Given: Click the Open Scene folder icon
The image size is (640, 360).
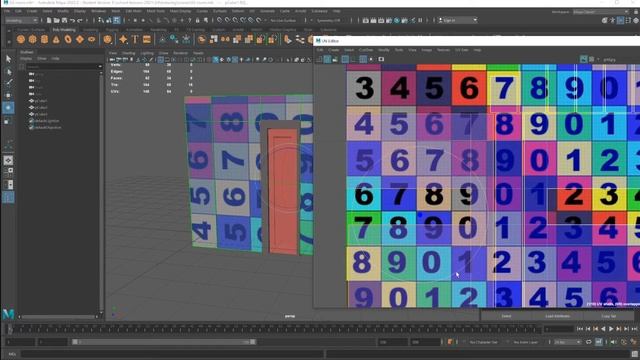Looking at the screenshot, I should point(57,20).
